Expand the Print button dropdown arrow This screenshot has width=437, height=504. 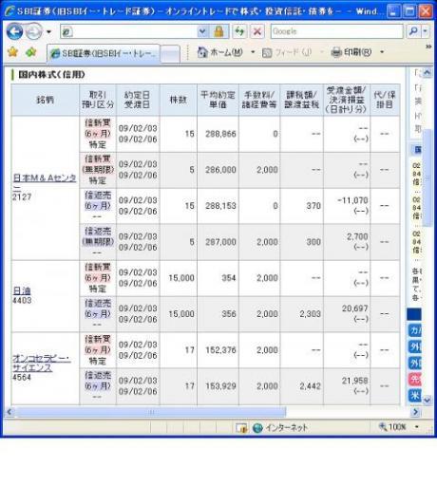pyautogui.click(x=382, y=52)
